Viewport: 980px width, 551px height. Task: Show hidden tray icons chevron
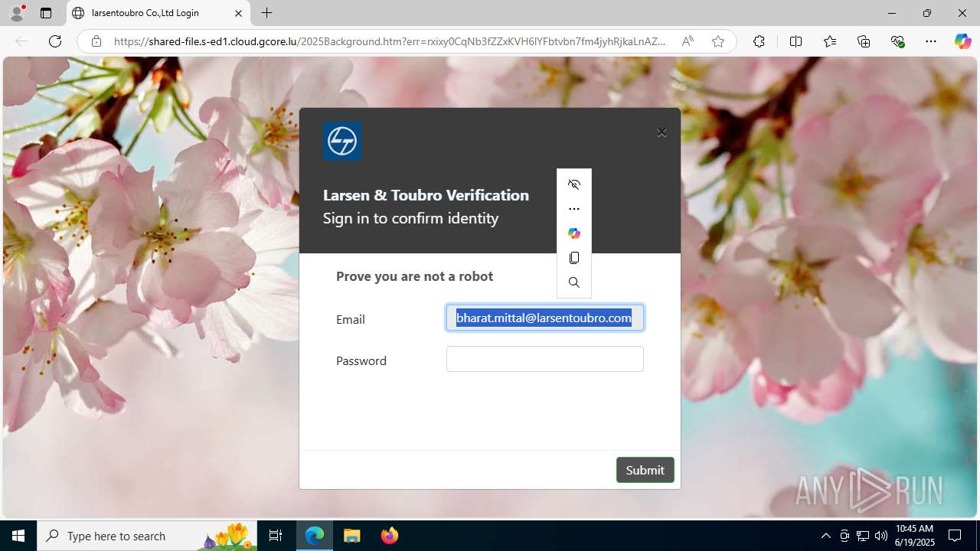(825, 536)
